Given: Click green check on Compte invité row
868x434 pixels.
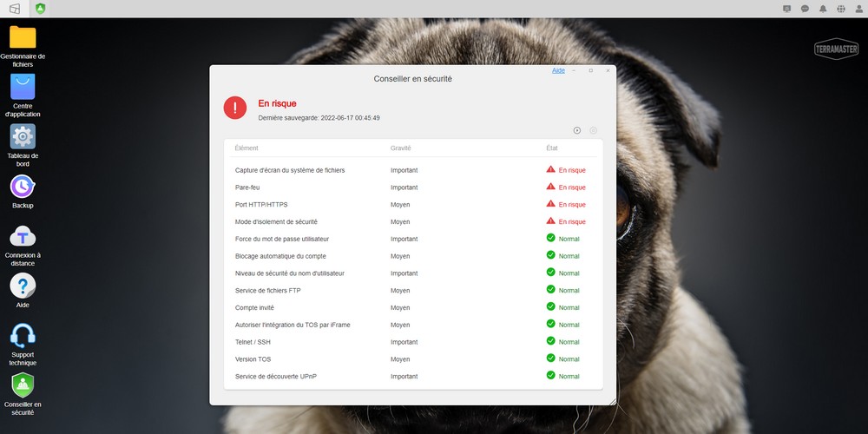Looking at the screenshot, I should (x=551, y=306).
